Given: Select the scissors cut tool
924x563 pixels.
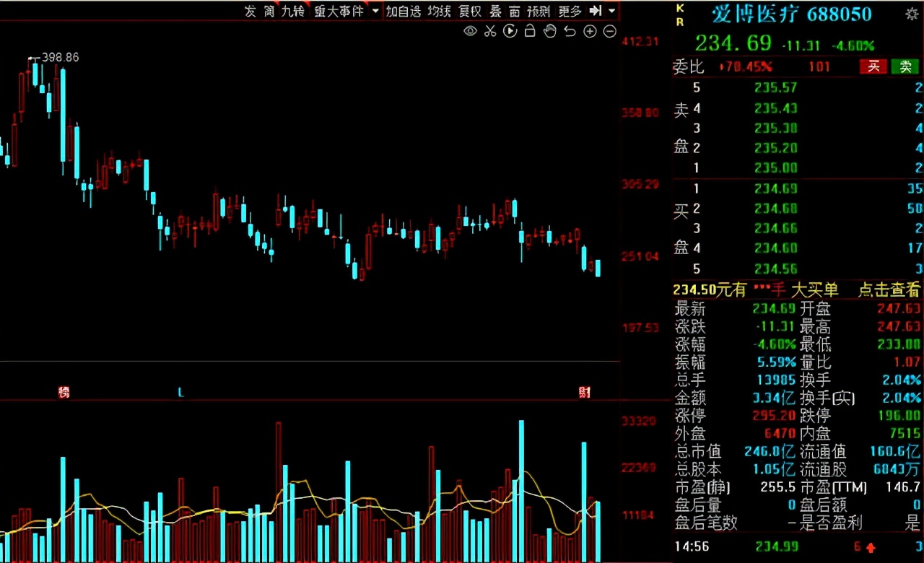Looking at the screenshot, I should tap(490, 31).
